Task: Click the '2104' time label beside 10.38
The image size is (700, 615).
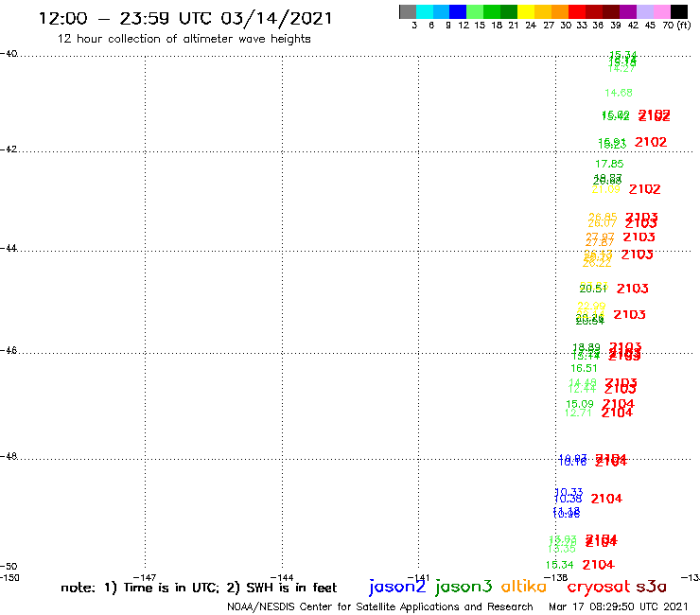Action: coord(606,499)
